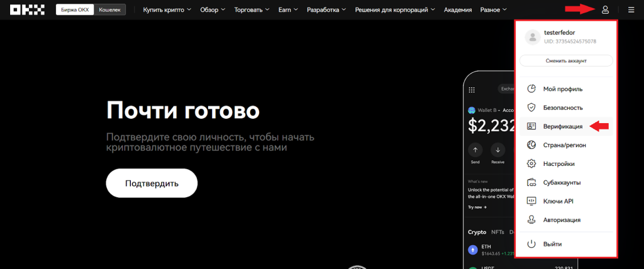This screenshot has width=644, height=269.
Task: Switch to Биржа OKX mode
Action: [x=75, y=9]
